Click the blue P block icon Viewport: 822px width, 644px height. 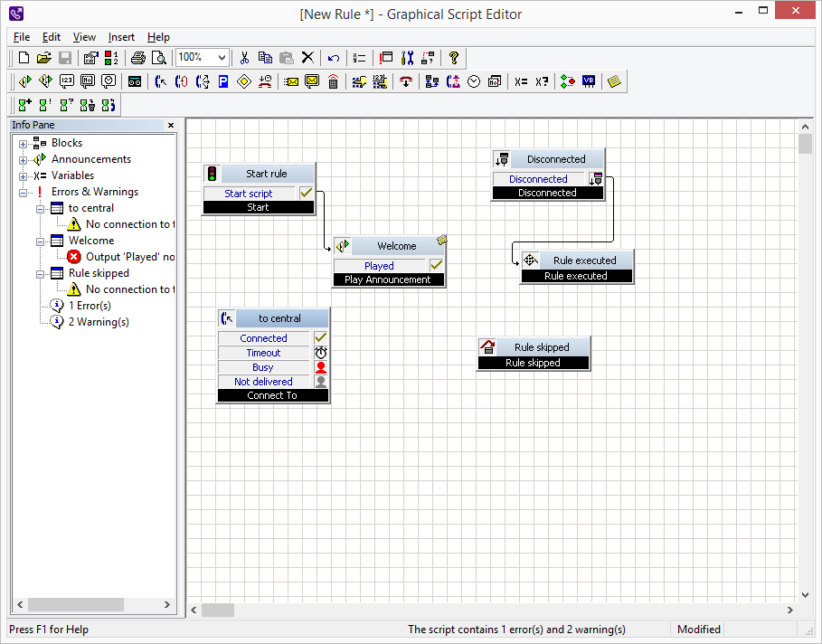tap(222, 81)
